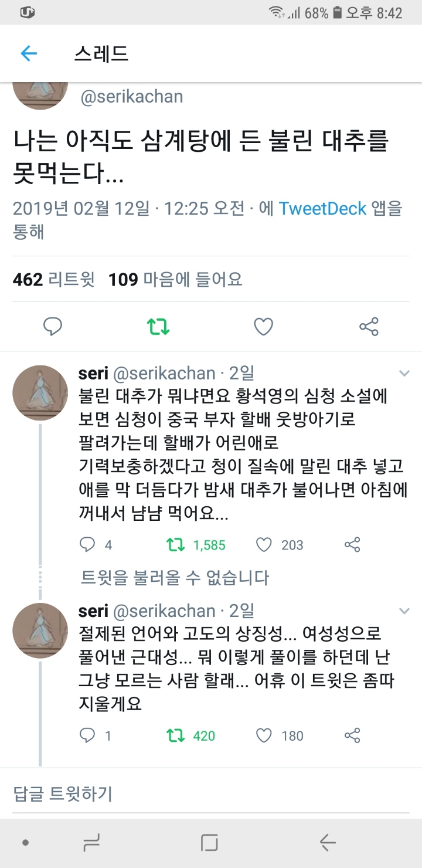This screenshot has height=868, width=422.
Task: Retweet the reply with 1,585 retweets
Action: pos(175,545)
